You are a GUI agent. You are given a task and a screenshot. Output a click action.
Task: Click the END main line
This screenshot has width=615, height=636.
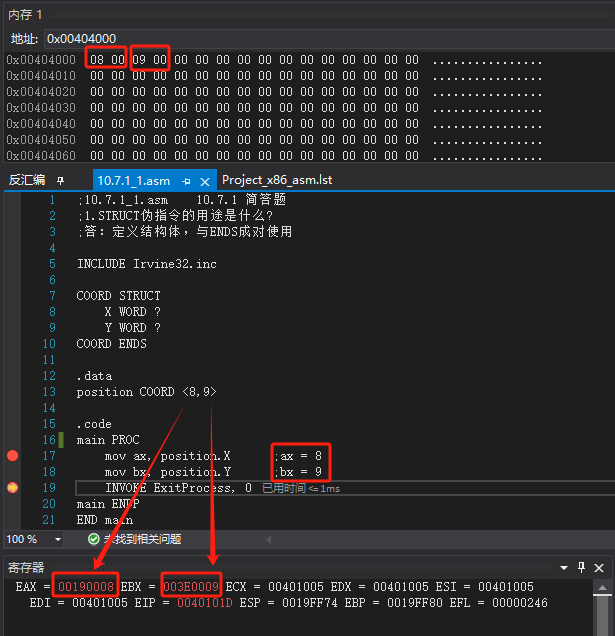(105, 520)
